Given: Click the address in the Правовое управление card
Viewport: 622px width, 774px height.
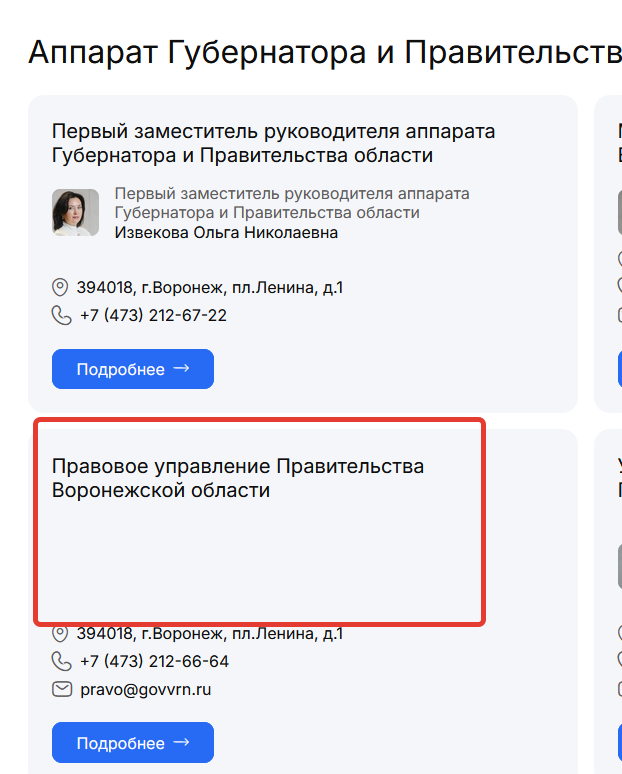Looking at the screenshot, I should tap(210, 634).
